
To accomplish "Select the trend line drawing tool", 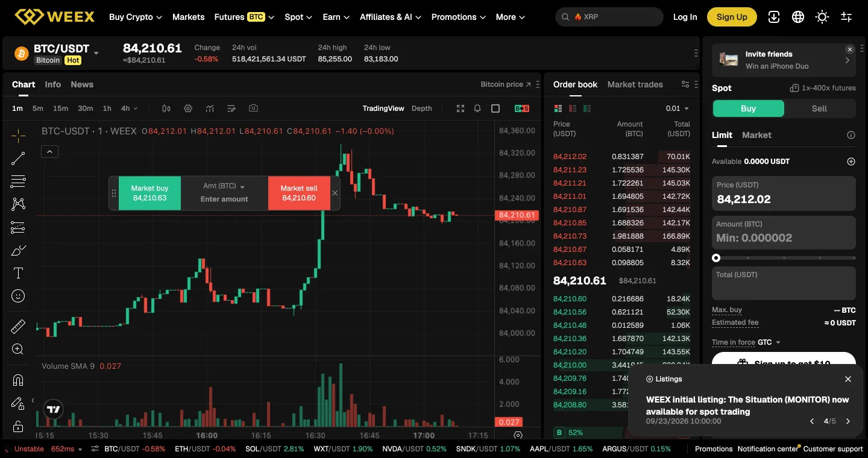I will click(18, 158).
